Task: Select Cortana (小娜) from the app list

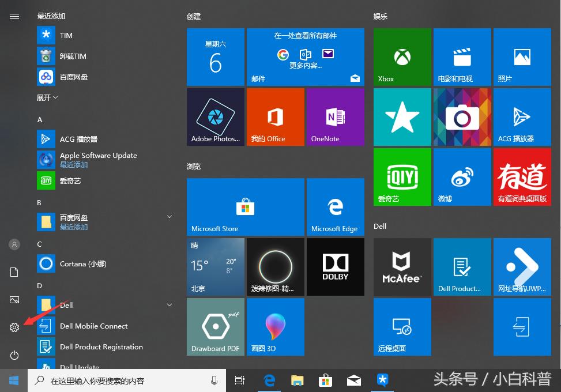Action: coord(83,264)
